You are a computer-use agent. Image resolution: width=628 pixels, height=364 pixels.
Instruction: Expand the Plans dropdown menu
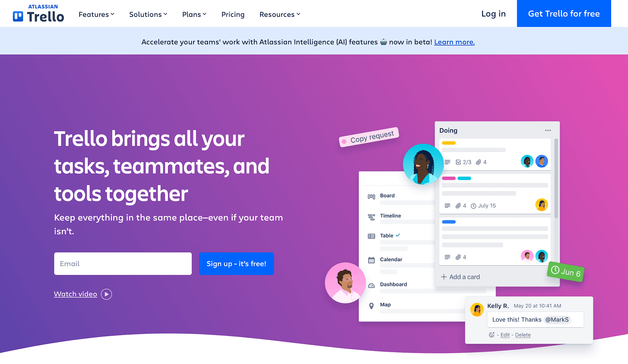[194, 14]
